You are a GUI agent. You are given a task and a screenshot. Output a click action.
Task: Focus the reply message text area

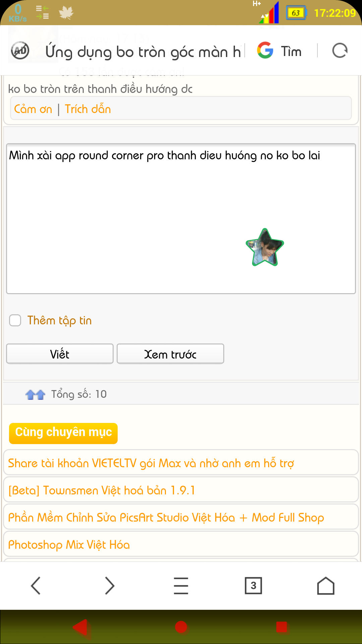181,219
